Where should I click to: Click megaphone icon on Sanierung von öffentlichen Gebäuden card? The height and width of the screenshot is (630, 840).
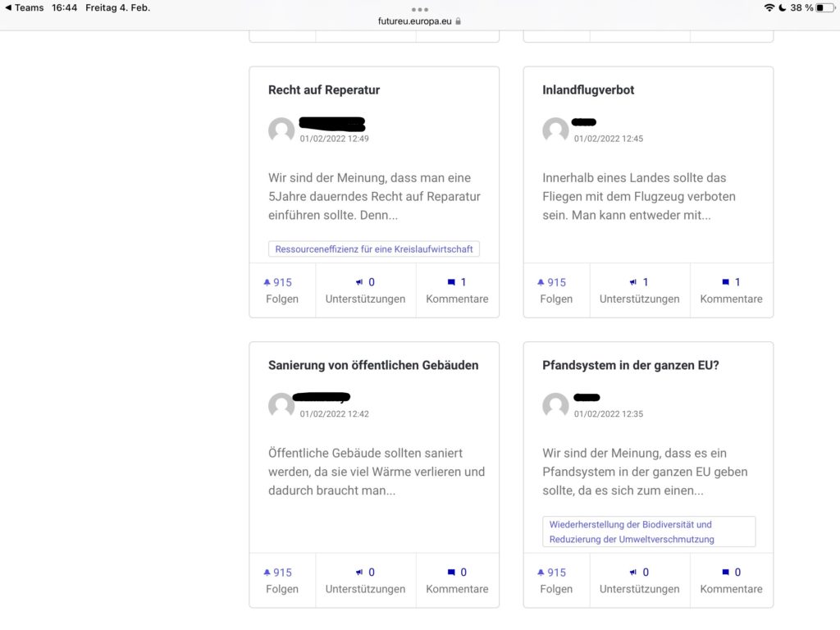(359, 573)
